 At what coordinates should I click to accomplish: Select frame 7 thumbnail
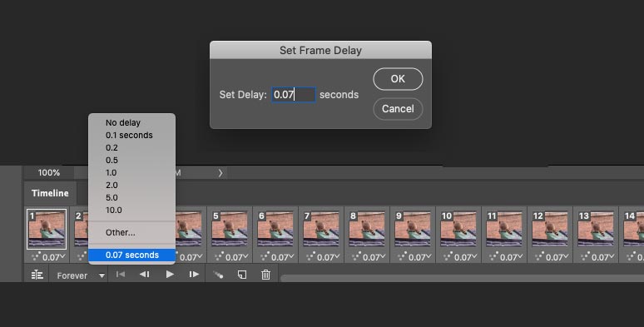click(x=321, y=229)
